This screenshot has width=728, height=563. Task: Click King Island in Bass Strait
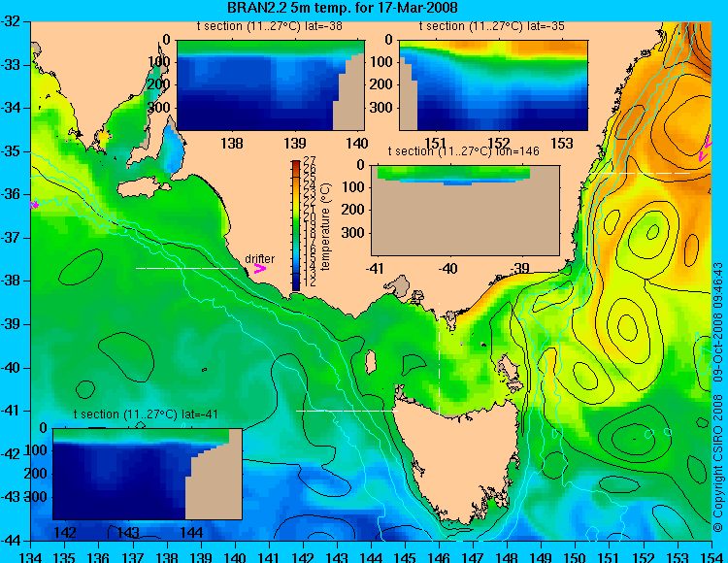[370, 362]
